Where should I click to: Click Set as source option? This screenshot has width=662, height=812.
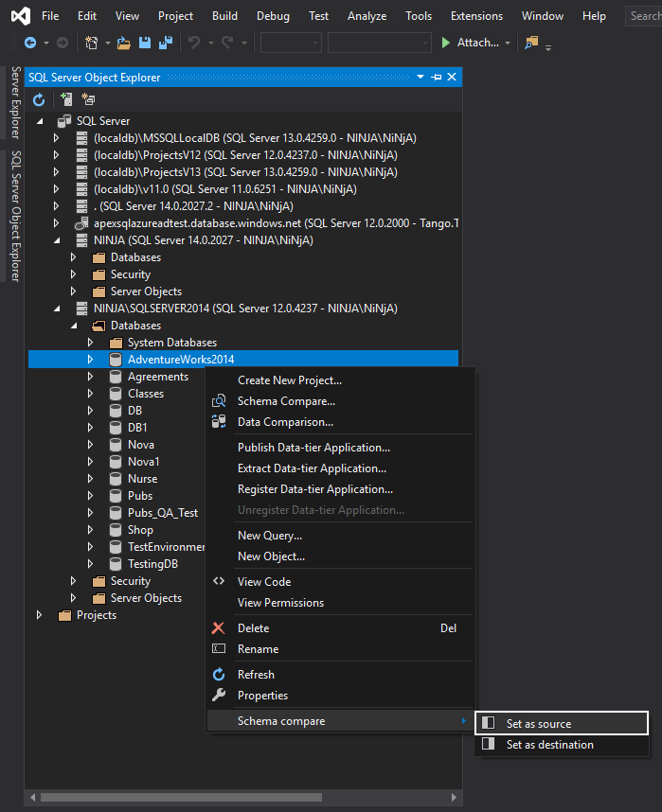[x=562, y=723]
